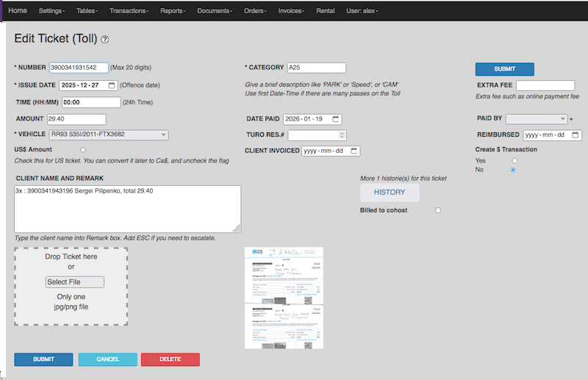588x380 pixels.
Task: Click the plus icon beside Paid By
Action: pos(572,119)
